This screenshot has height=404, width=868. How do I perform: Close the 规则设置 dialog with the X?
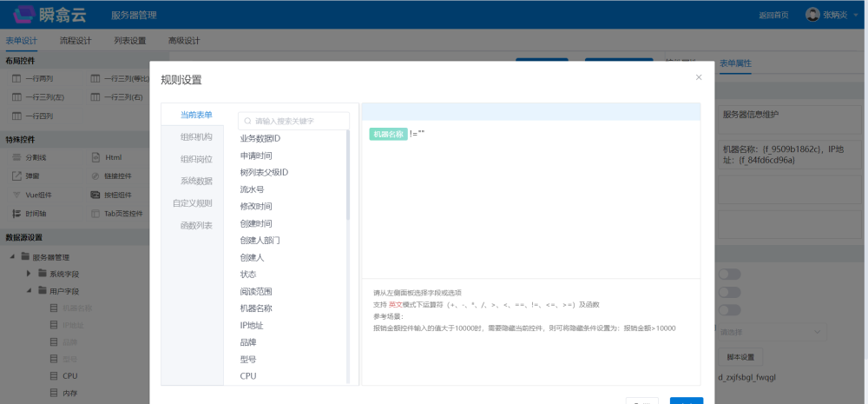699,77
